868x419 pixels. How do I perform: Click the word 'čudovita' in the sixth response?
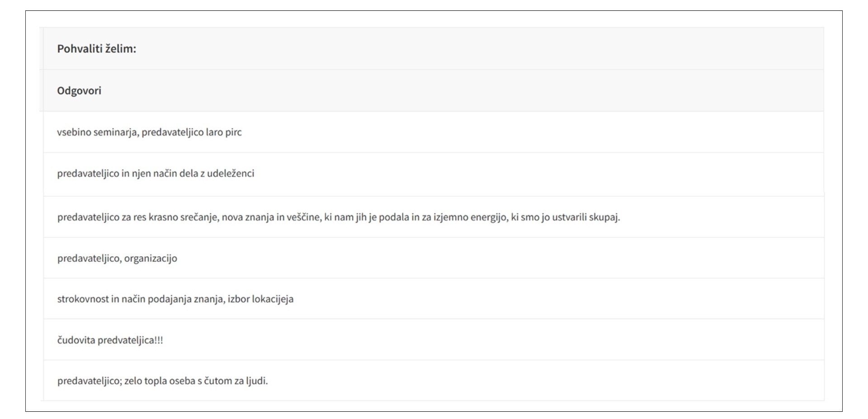point(76,340)
